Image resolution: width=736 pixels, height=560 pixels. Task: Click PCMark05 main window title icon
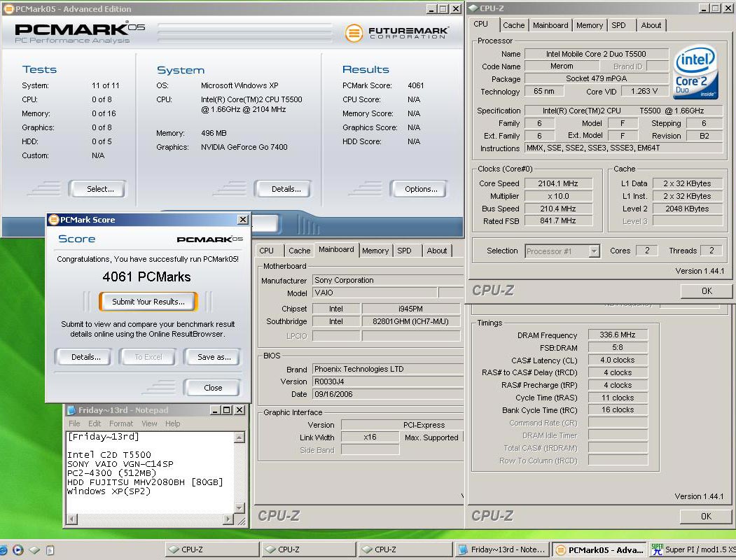8,8
